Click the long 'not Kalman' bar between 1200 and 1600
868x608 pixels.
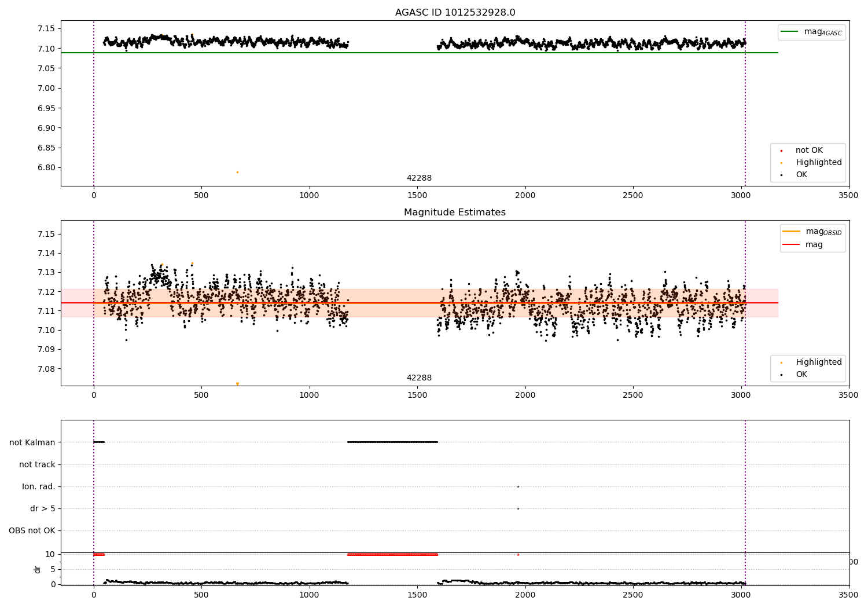(392, 442)
